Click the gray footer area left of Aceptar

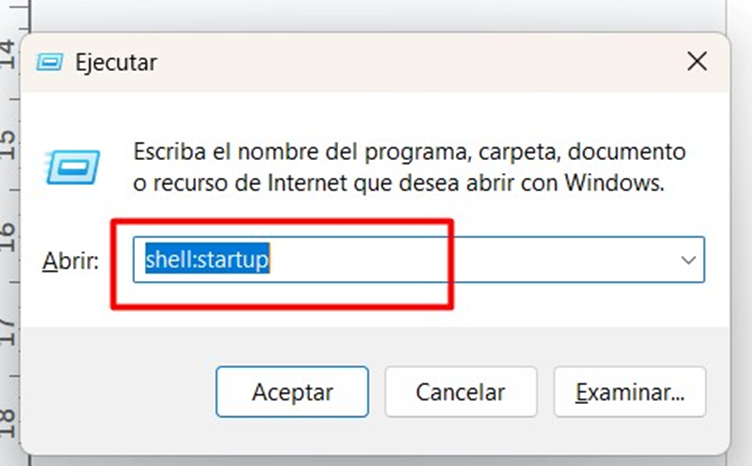tap(118, 392)
